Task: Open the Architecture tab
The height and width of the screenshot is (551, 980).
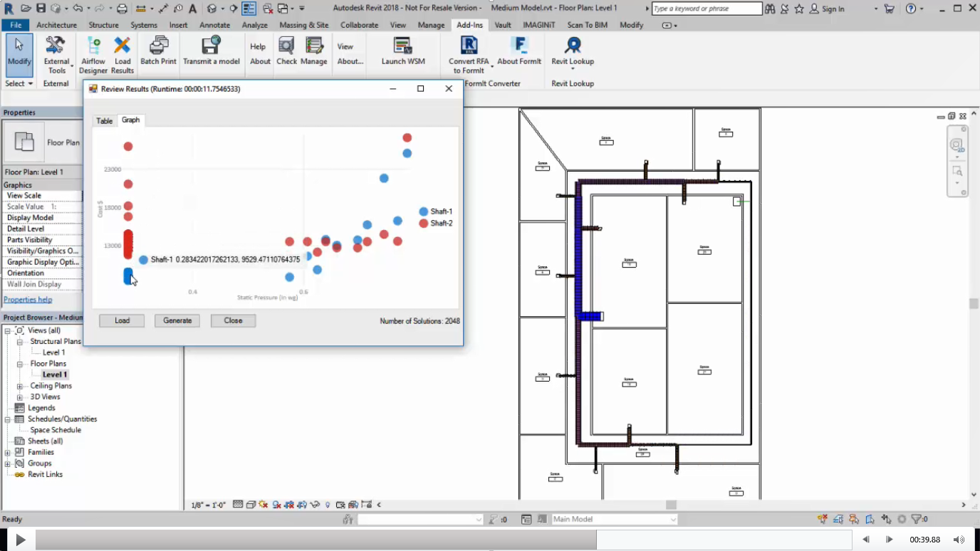Action: point(56,25)
